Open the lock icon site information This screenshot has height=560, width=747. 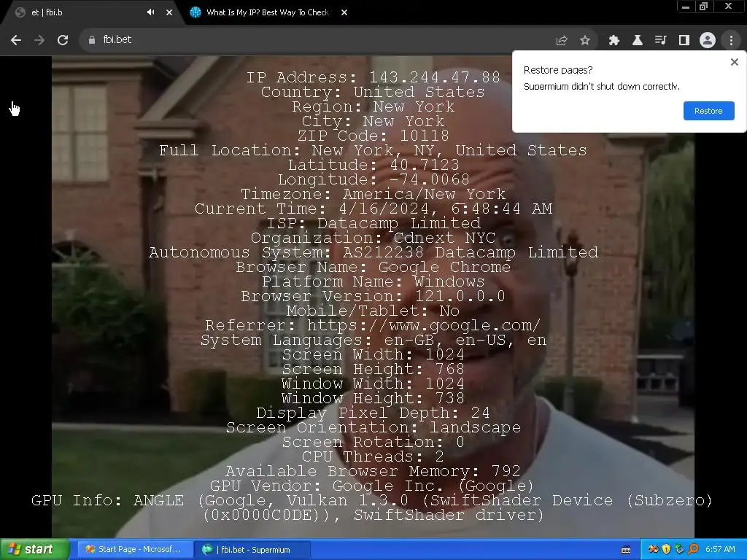[92, 40]
